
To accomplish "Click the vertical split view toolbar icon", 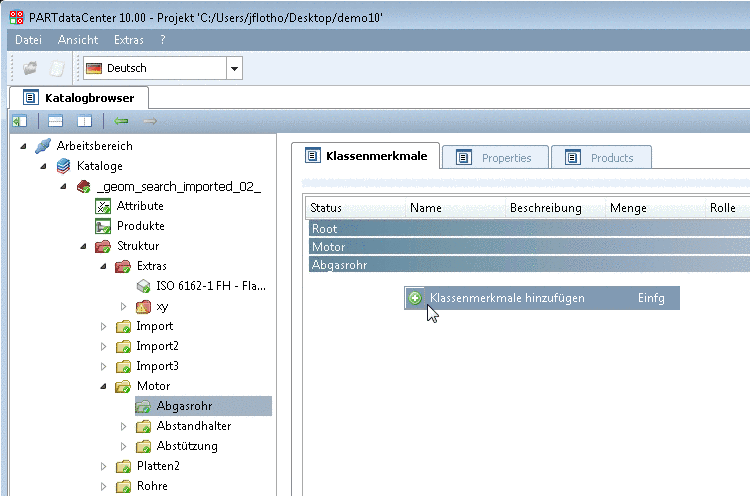I will tap(84, 121).
